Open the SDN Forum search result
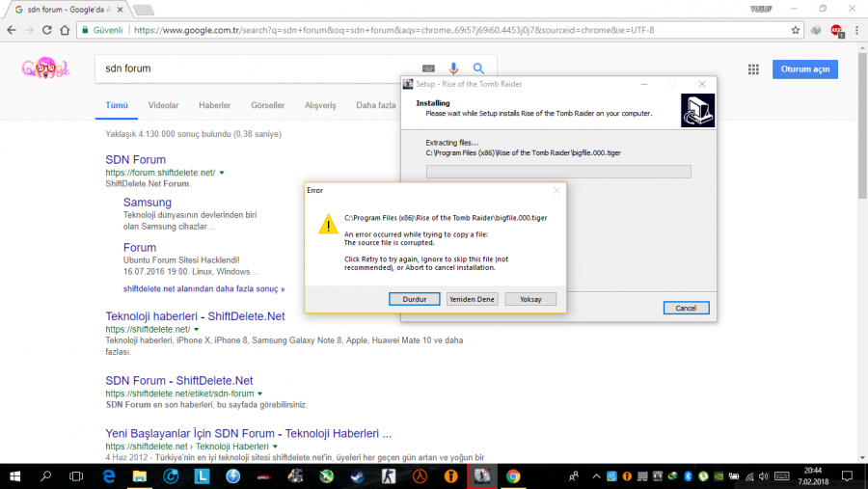The width and height of the screenshot is (868, 489). [x=136, y=159]
